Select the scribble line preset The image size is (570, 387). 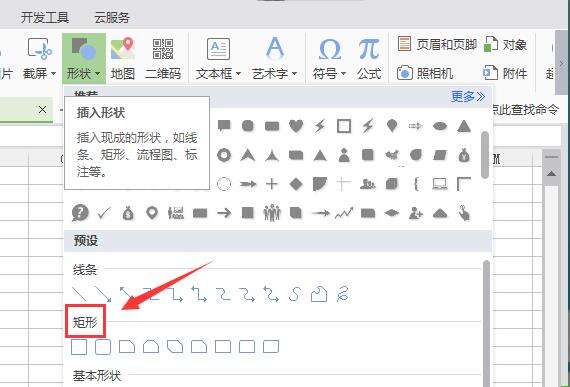click(x=342, y=294)
